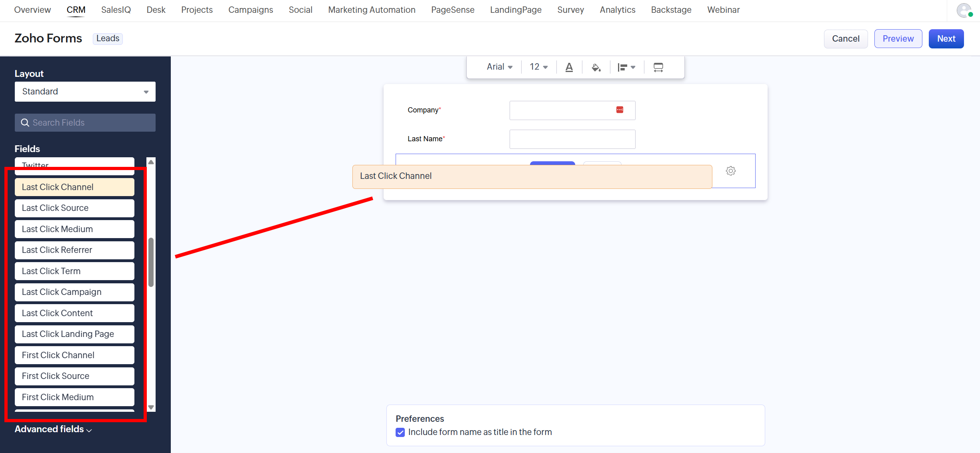The width and height of the screenshot is (980, 453).
Task: Expand Advanced fields section
Action: [x=53, y=429]
